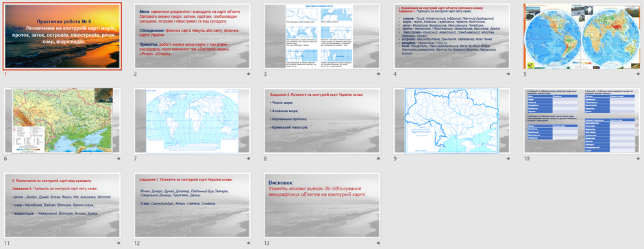This screenshot has height=249, width=644.
Task: Click the transition star icon under slide 13
Action: [x=378, y=243]
